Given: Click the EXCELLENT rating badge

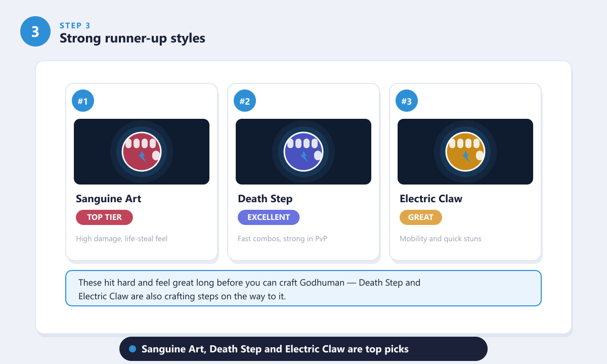Looking at the screenshot, I should (269, 217).
